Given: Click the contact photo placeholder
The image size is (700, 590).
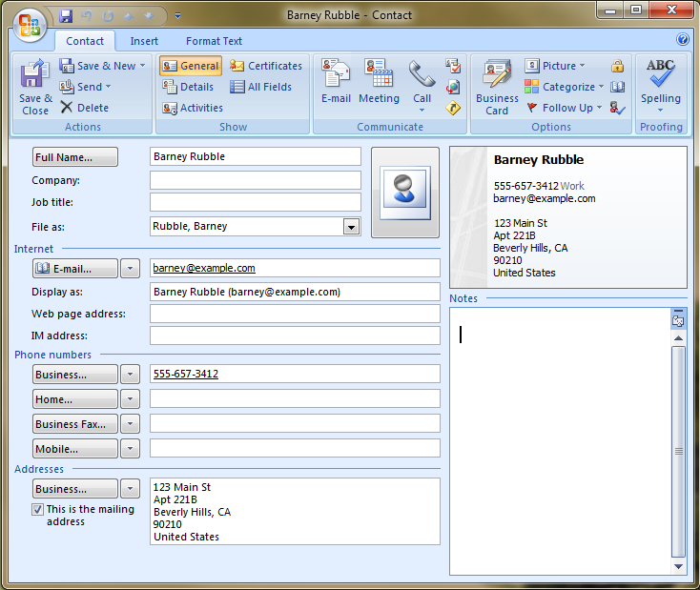Looking at the screenshot, I should click(405, 192).
